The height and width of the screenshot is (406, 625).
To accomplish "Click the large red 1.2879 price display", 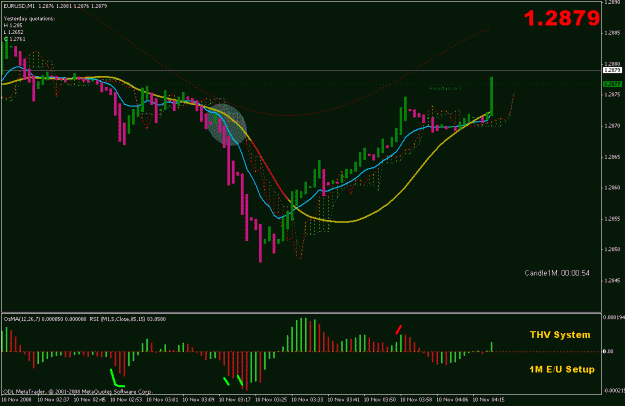I will tap(562, 18).
